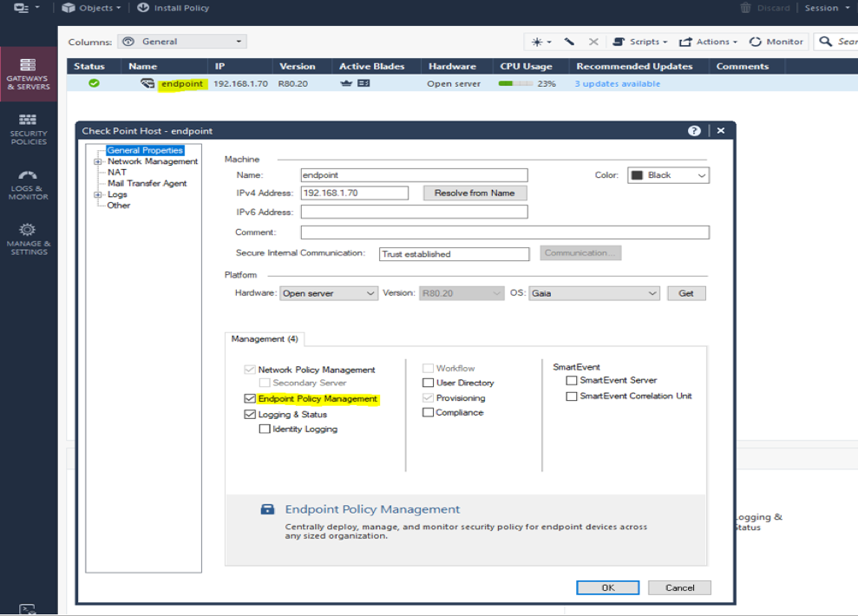Enable User Directory checkbox
This screenshot has width=858, height=616.
tap(428, 383)
